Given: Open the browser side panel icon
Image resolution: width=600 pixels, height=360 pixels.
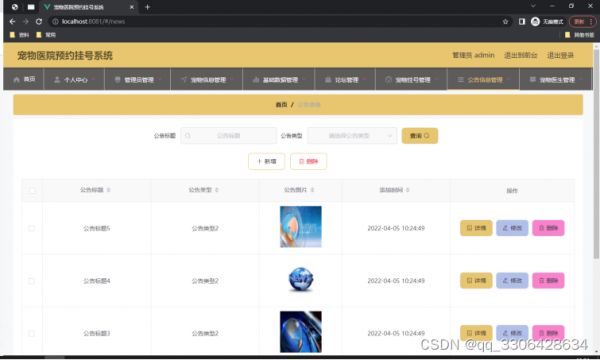Looking at the screenshot, I should (x=522, y=22).
